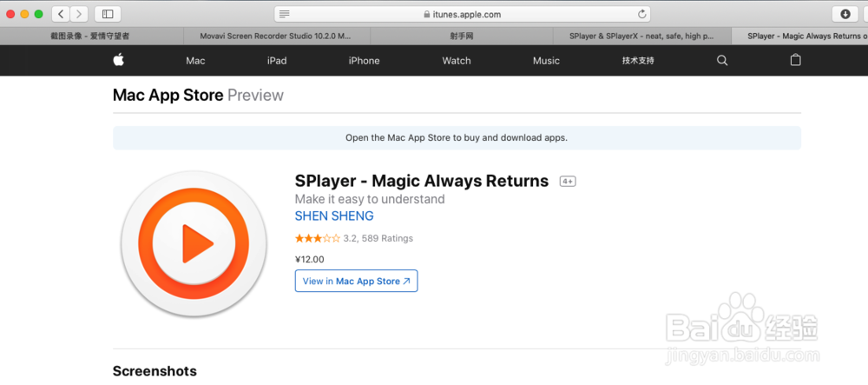The width and height of the screenshot is (868, 385).
Task: Click the 3.2, 589 Ratings text
Action: pos(378,239)
